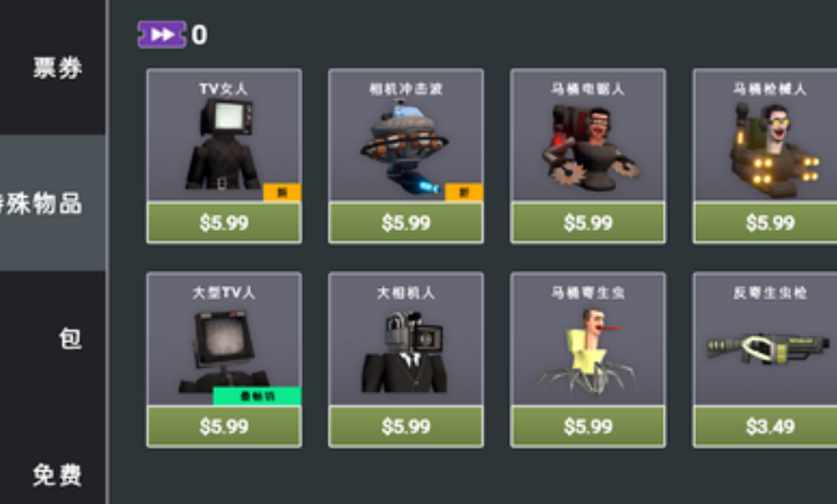
Task: Select the anti-parasite gun image
Action: 768,348
